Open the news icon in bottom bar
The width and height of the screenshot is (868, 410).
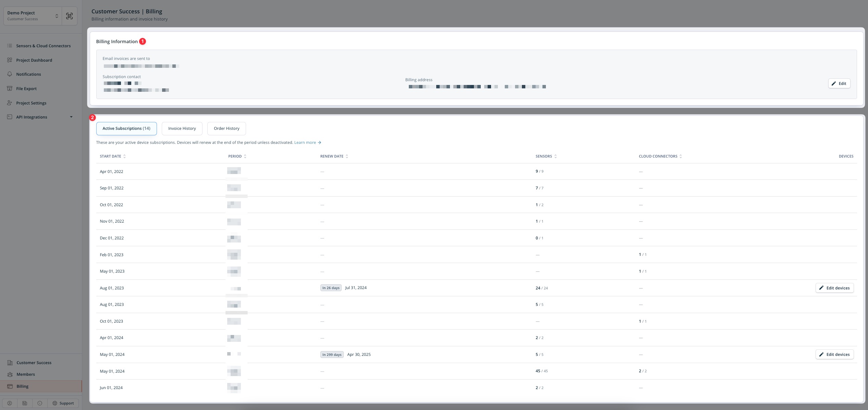point(25,403)
